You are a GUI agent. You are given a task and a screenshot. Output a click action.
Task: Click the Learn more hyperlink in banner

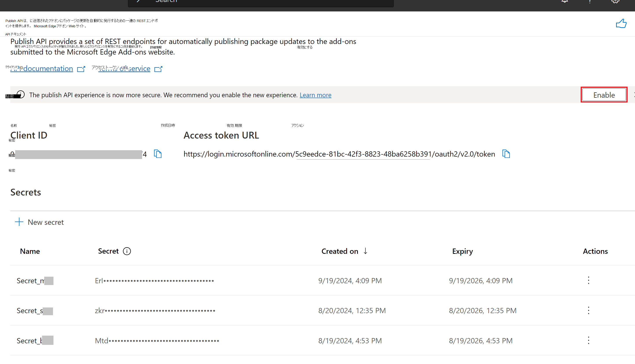(315, 95)
